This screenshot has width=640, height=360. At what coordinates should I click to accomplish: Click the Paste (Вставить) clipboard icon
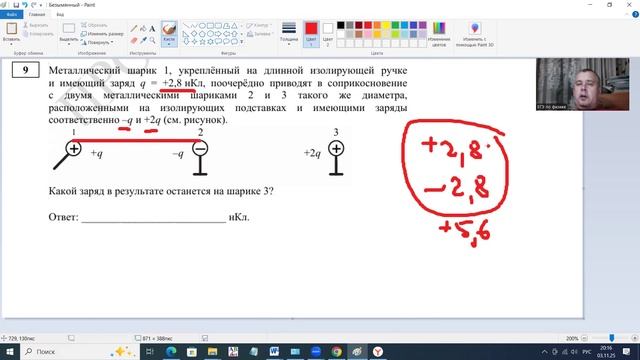click(11, 29)
